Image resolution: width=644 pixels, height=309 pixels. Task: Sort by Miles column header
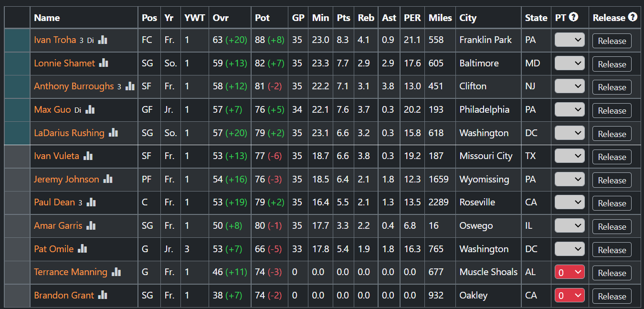click(x=440, y=18)
